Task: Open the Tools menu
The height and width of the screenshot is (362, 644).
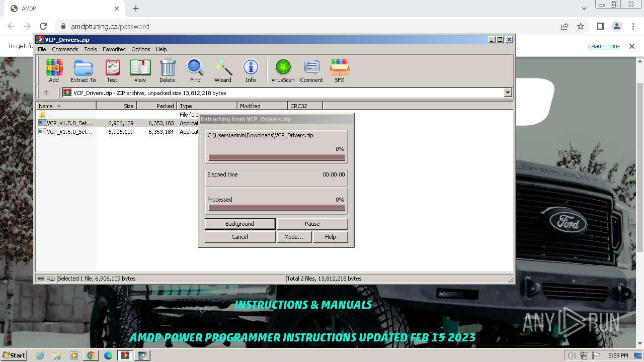Action: 91,49
